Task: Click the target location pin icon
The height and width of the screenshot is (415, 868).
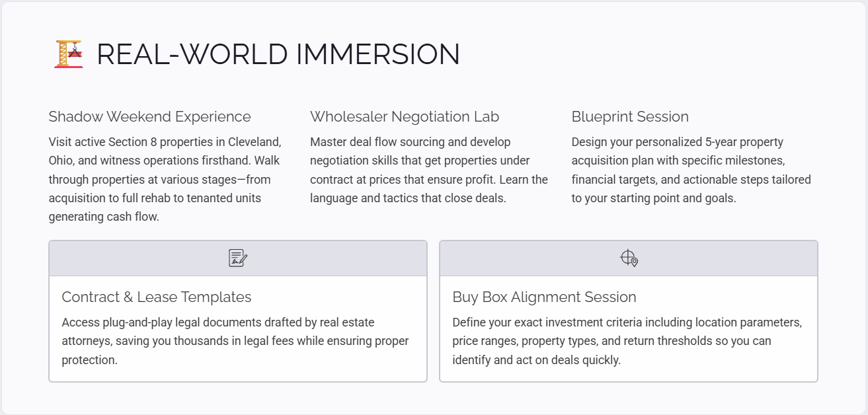Action: pos(629,258)
